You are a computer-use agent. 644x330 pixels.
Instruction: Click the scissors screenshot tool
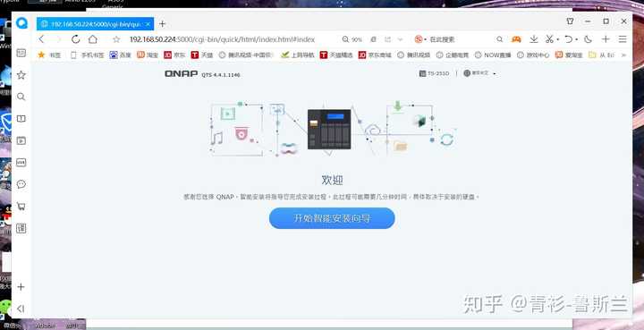tap(549, 39)
